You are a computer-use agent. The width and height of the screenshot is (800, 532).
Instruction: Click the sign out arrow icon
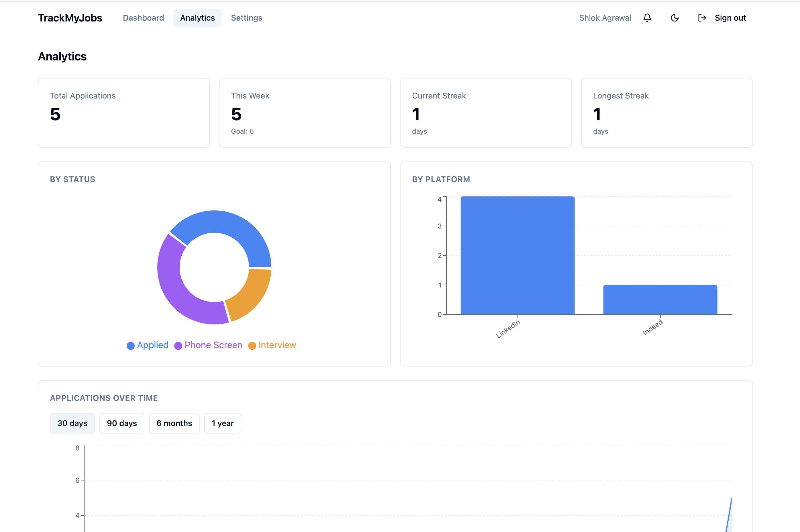[702, 18]
